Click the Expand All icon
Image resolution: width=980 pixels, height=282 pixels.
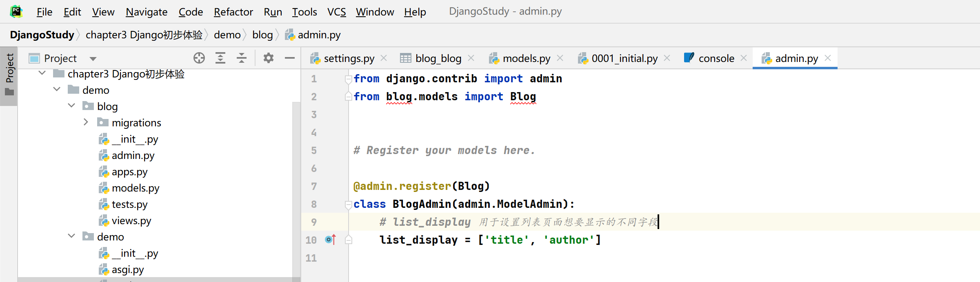pos(220,58)
